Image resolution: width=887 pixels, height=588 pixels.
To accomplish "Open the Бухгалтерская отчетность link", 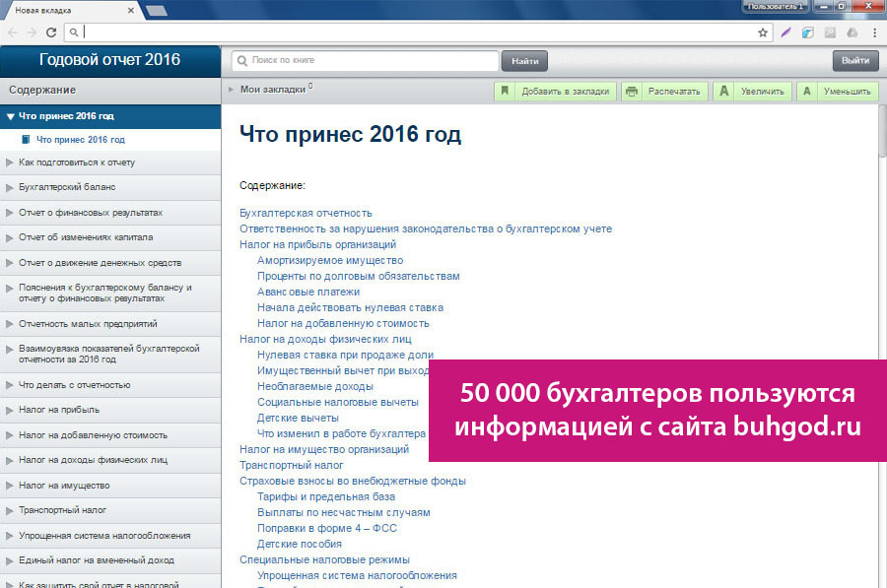I will pyautogui.click(x=306, y=213).
